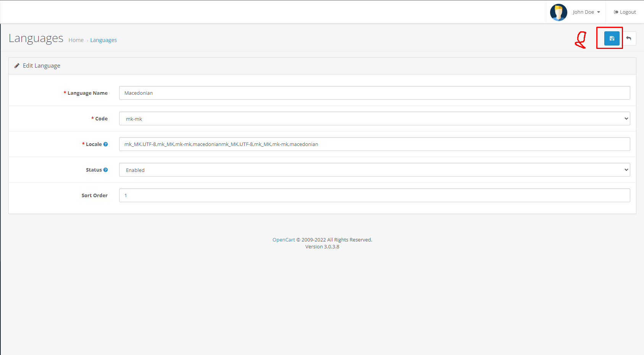Navigate to Home via the breadcrumb
Image resolution: width=644 pixels, height=355 pixels.
(x=76, y=40)
